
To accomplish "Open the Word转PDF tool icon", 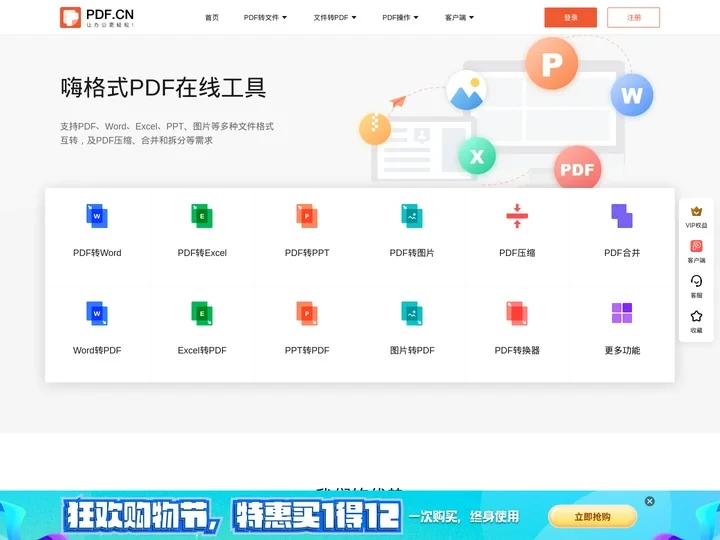I will (97, 313).
